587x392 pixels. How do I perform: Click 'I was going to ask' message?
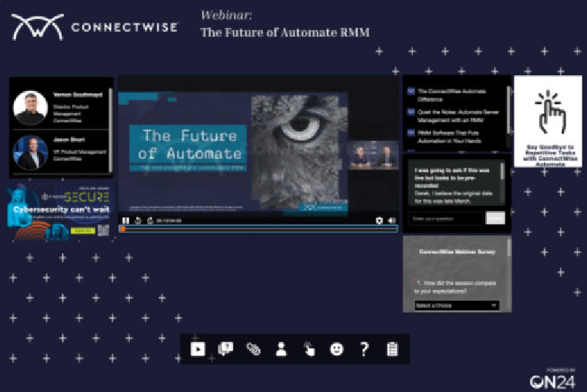click(452, 178)
